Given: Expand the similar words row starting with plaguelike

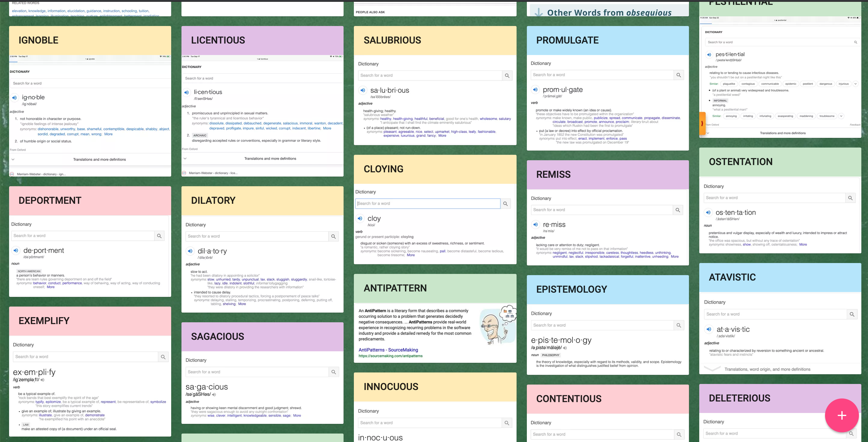Looking at the screenshot, I should (x=855, y=84).
